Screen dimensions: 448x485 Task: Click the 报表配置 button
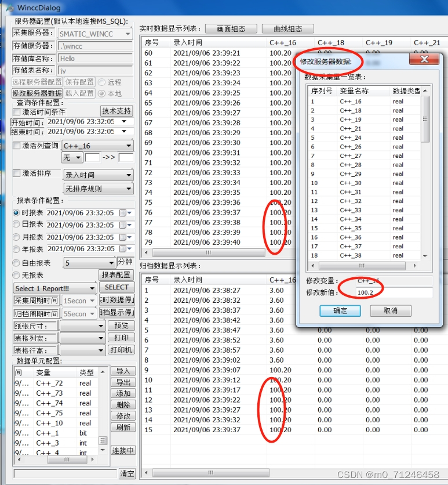116,274
